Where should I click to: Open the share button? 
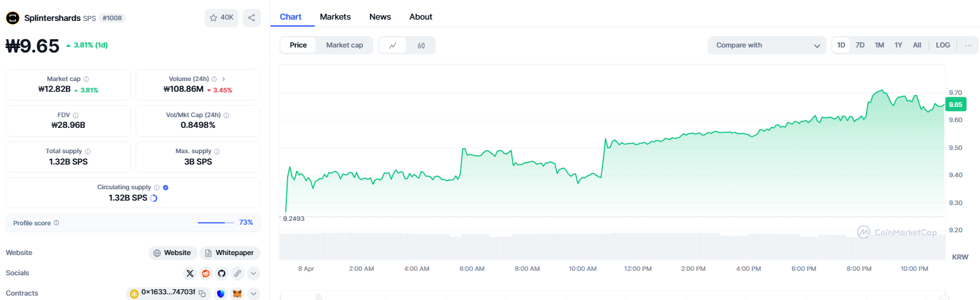[251, 18]
